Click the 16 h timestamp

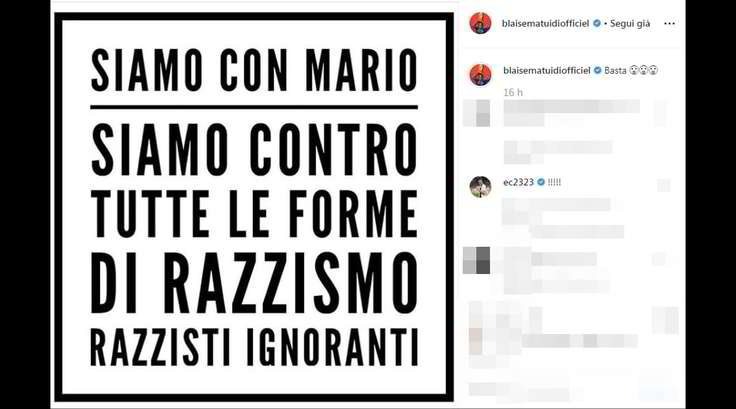513,93
